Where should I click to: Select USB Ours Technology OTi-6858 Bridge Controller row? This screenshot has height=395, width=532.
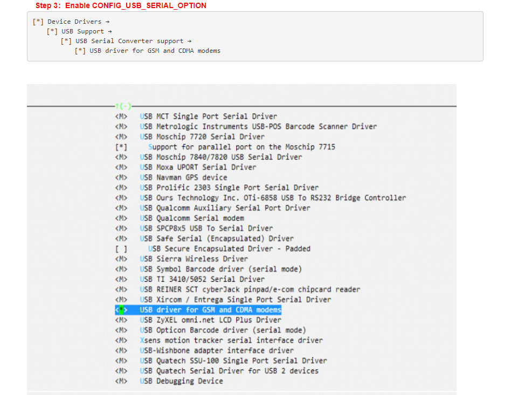(x=260, y=198)
